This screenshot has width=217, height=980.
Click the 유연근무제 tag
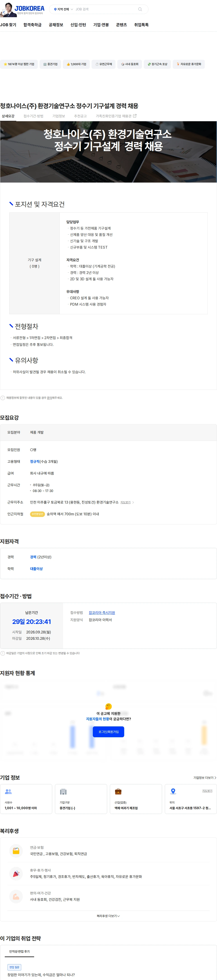(103, 64)
